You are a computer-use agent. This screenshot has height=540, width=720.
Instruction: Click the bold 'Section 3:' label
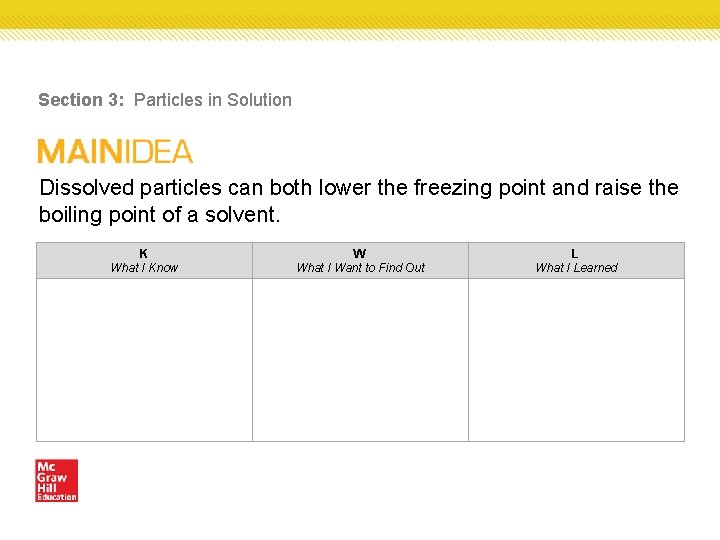(82, 100)
